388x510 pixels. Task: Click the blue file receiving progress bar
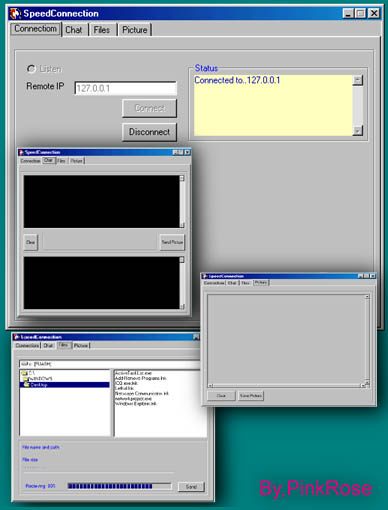(119, 486)
